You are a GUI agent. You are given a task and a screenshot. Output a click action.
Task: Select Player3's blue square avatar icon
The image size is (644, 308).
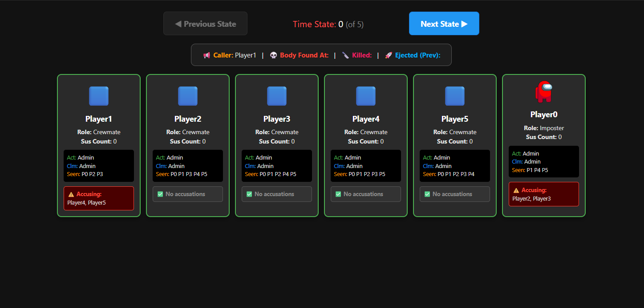277,96
